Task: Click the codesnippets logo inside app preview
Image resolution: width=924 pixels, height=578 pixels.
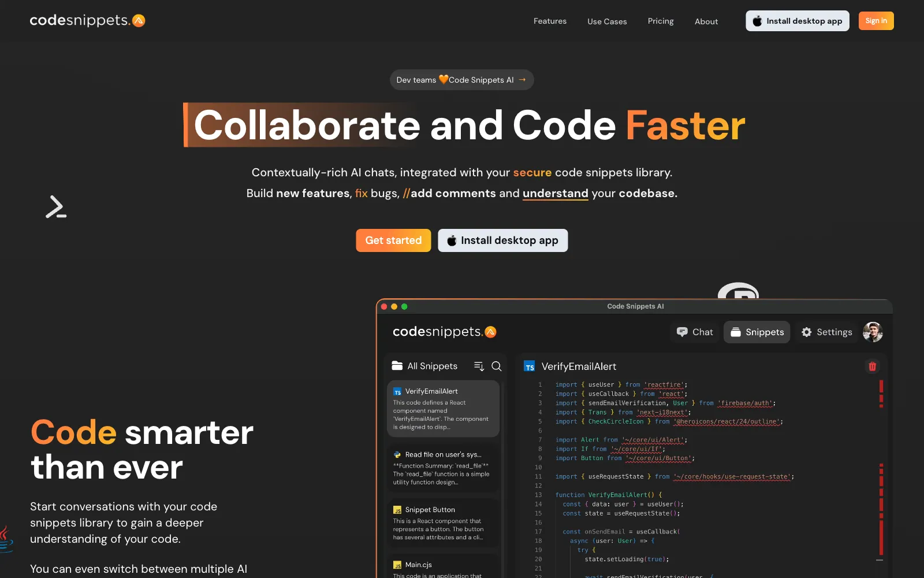Action: [x=444, y=332]
